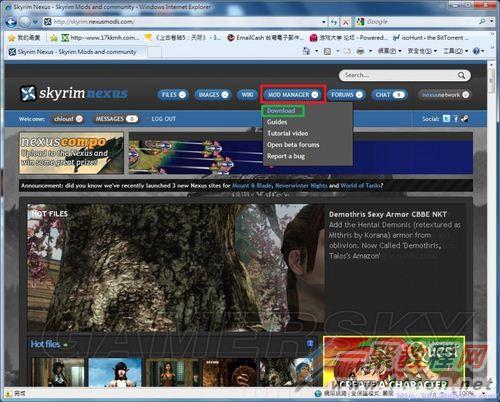Open the MESSAGES inbox button
500x402 pixels.
[x=115, y=119]
